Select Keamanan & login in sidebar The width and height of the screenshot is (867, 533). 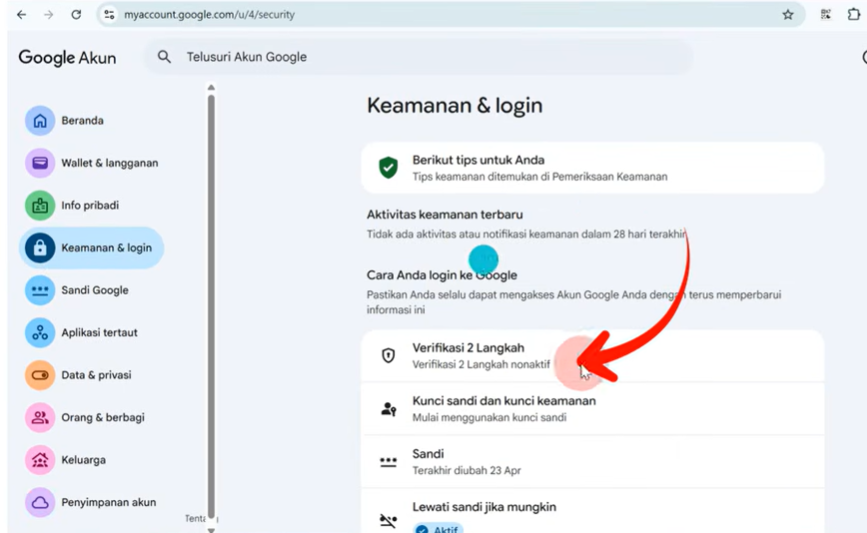[x=91, y=248]
